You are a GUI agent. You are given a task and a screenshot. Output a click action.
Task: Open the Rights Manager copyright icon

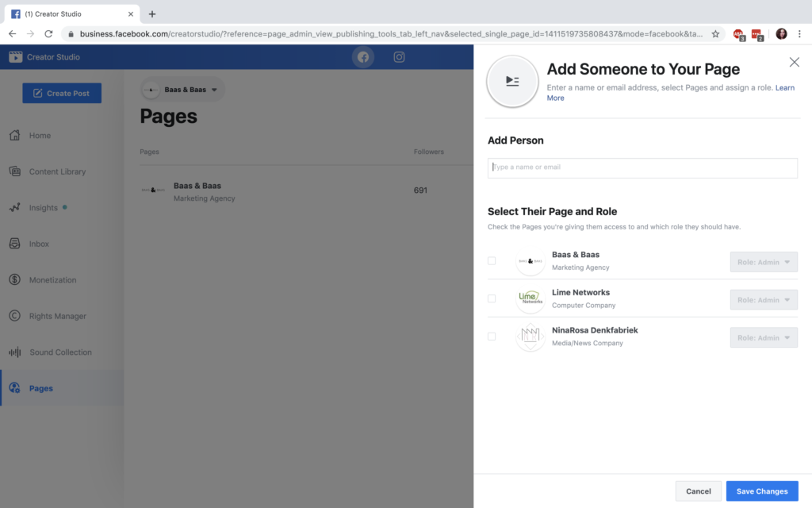click(14, 316)
